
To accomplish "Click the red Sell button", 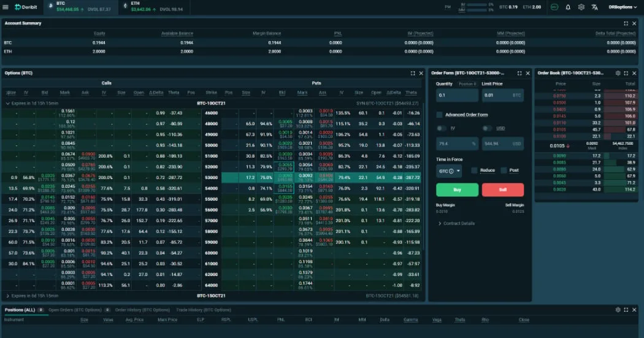I will pyautogui.click(x=503, y=190).
